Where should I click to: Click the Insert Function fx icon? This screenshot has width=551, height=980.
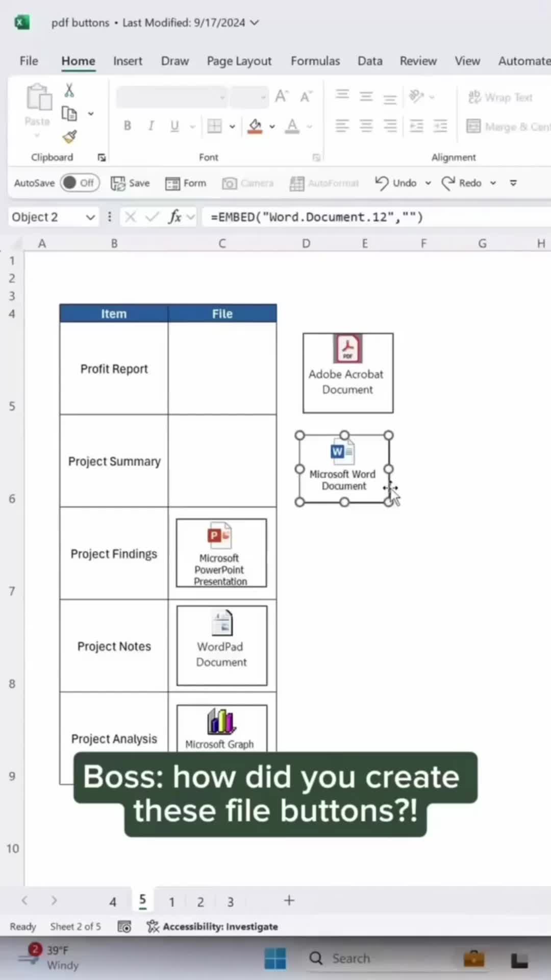point(174,217)
